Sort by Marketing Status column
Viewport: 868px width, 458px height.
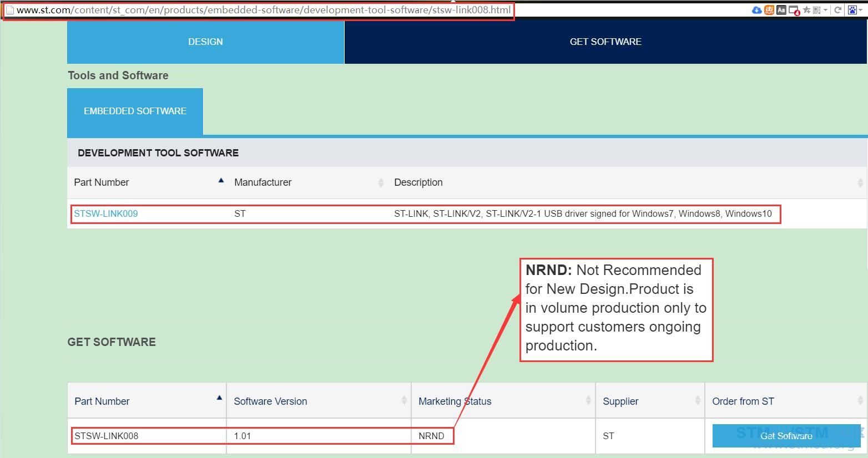pos(503,401)
